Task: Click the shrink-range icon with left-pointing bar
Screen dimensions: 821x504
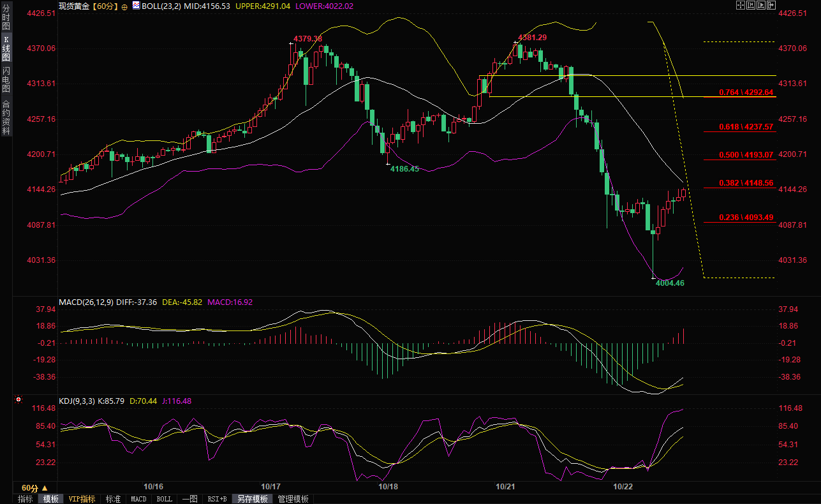Action: pos(750,5)
